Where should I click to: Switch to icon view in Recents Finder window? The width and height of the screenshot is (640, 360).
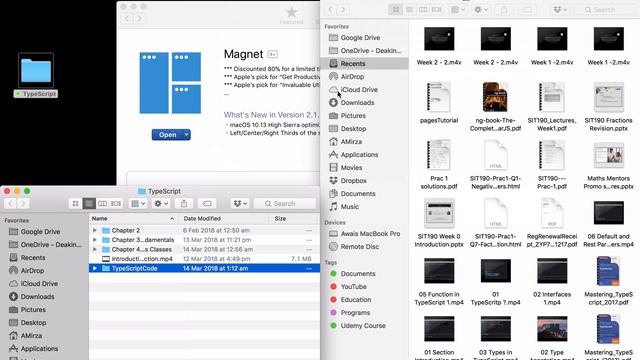396,9
